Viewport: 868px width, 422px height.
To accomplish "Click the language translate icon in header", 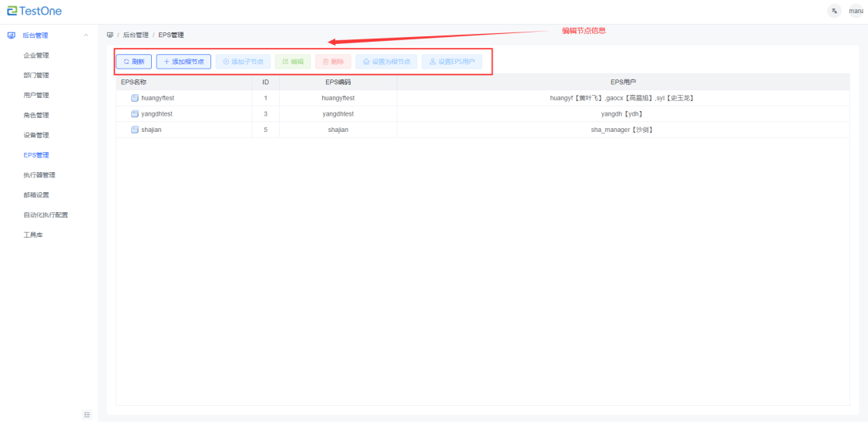I will coord(835,11).
